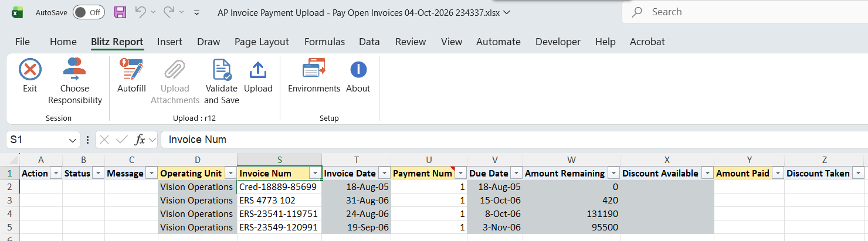Open the Due Date filter dropdown
The width and height of the screenshot is (868, 241).
pyautogui.click(x=516, y=174)
